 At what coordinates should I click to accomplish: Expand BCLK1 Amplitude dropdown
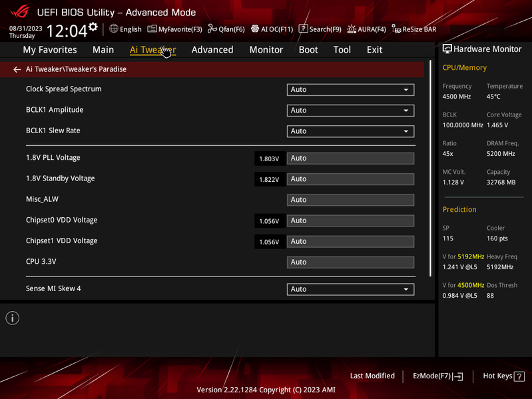[350, 111]
